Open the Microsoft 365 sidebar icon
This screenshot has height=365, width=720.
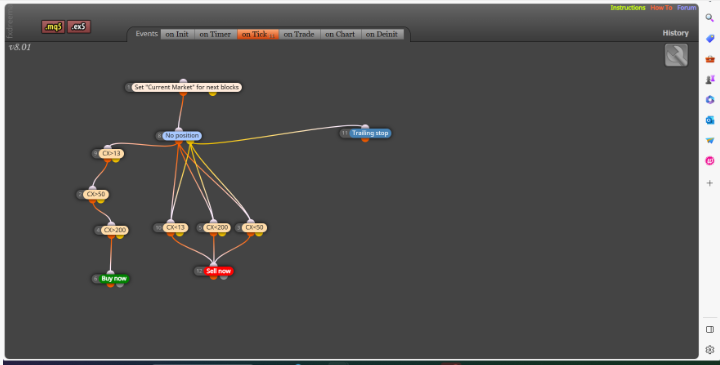(710, 100)
